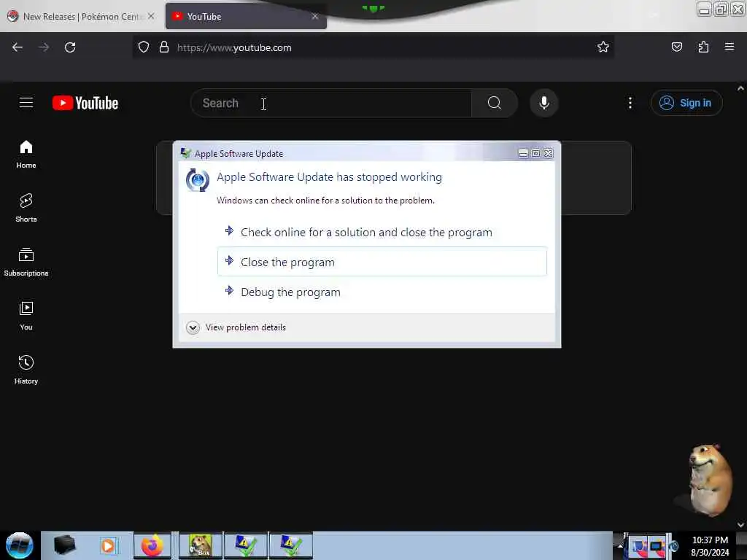Minimize the Firefox browser window
747x560 pixels.
click(704, 9)
